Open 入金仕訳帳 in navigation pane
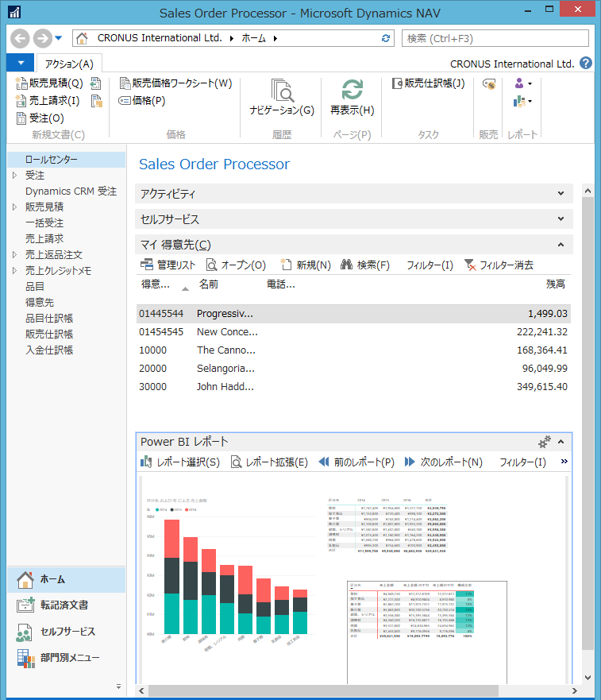This screenshot has width=601, height=700. 49,350
